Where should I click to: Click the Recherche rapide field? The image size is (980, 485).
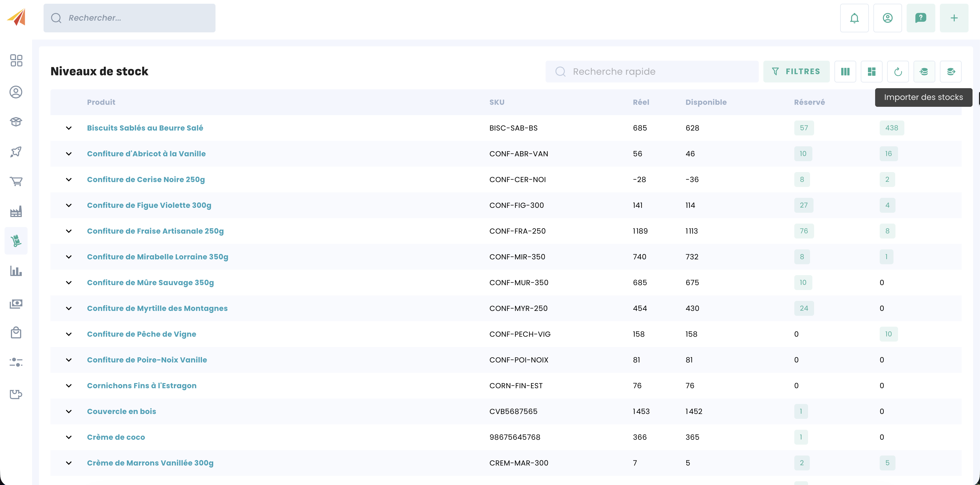[x=651, y=72]
